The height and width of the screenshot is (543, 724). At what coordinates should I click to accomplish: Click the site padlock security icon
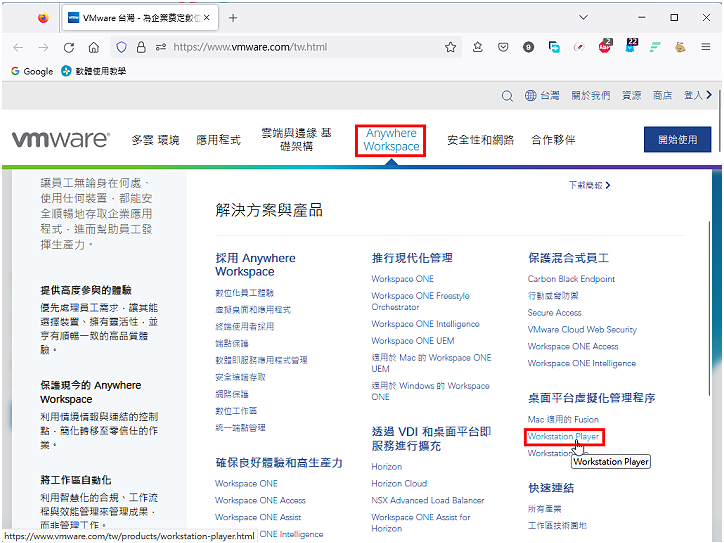point(141,47)
